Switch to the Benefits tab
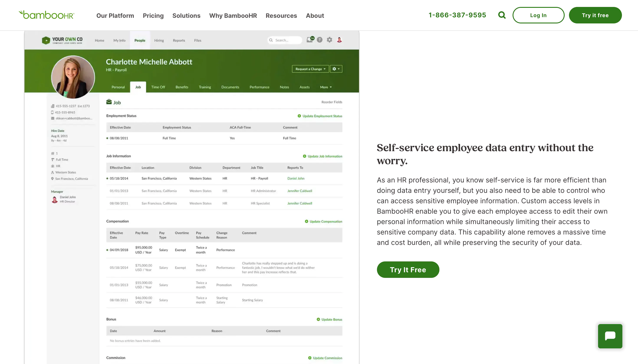The width and height of the screenshot is (638, 364). click(x=182, y=87)
